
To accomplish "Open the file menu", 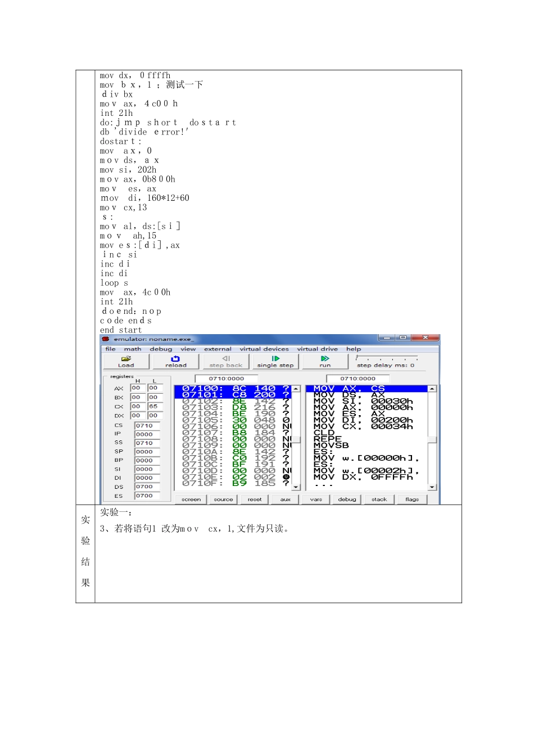I will 110,349.
